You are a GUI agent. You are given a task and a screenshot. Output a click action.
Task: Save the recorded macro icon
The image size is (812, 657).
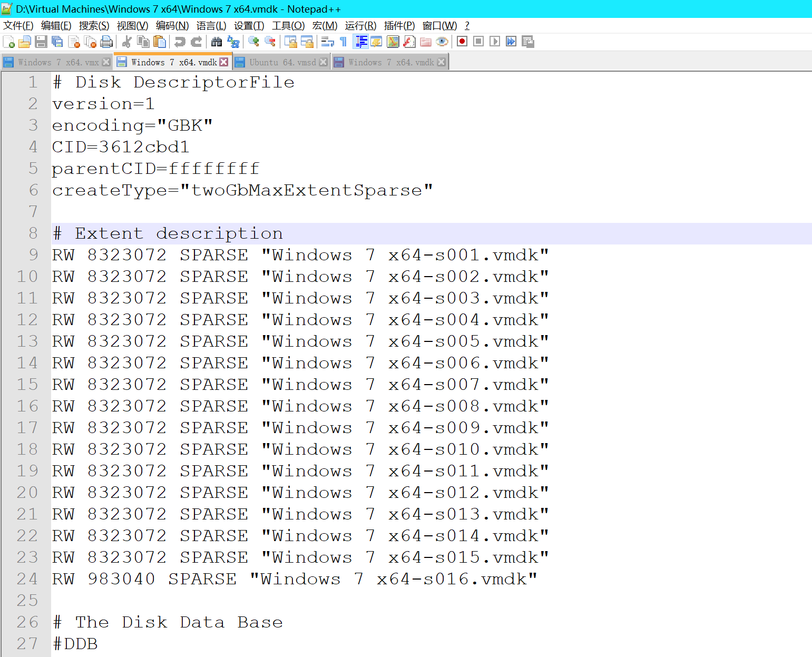527,42
